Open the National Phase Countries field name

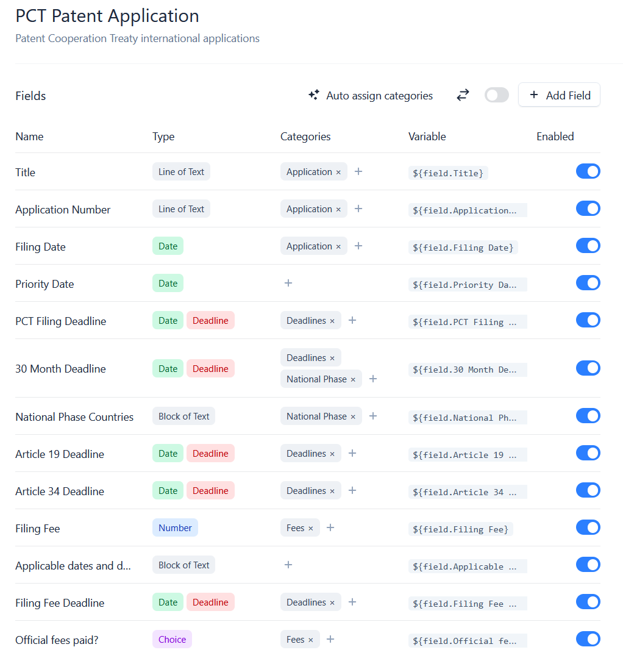point(74,417)
